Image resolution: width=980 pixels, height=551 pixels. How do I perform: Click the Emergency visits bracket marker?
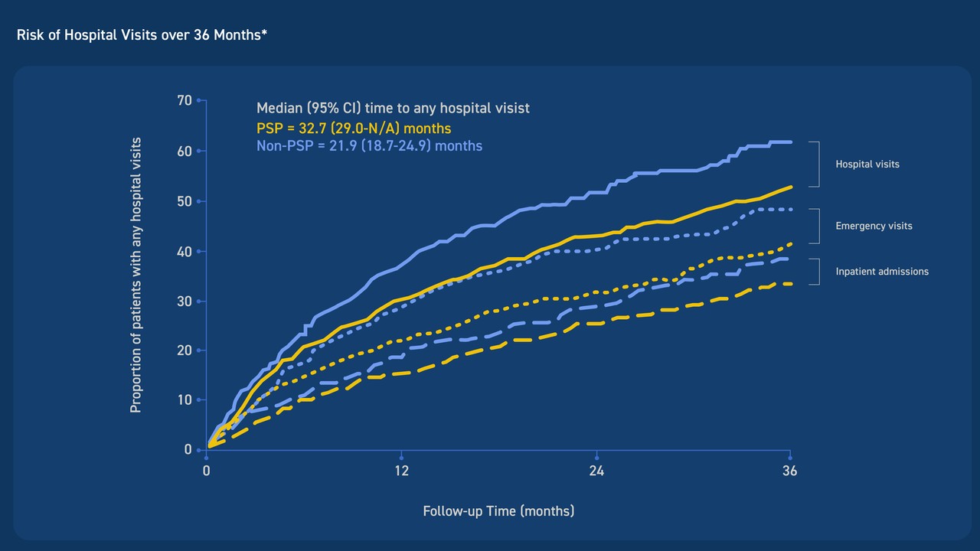815,226
